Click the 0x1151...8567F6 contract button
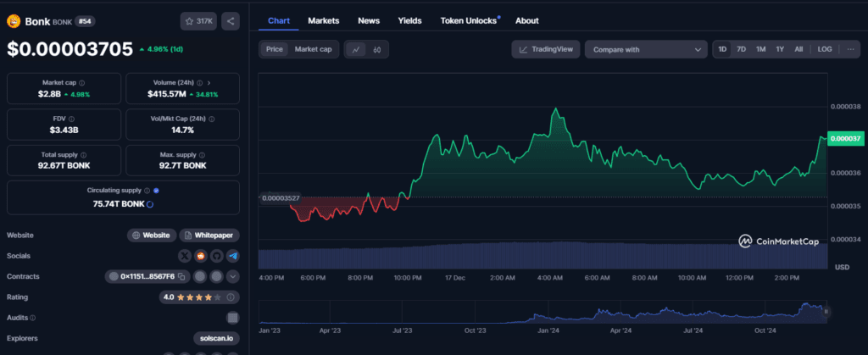 (x=147, y=276)
